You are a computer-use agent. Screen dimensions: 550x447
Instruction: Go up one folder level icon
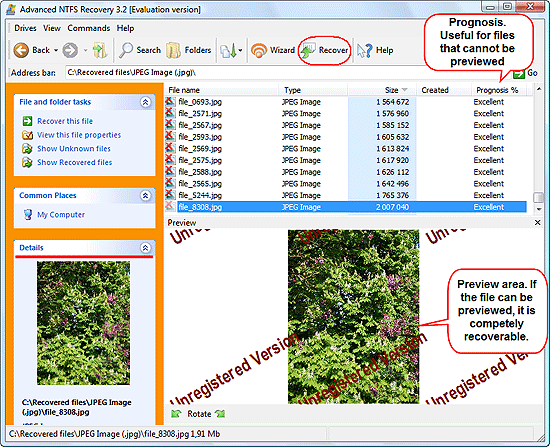[x=100, y=50]
